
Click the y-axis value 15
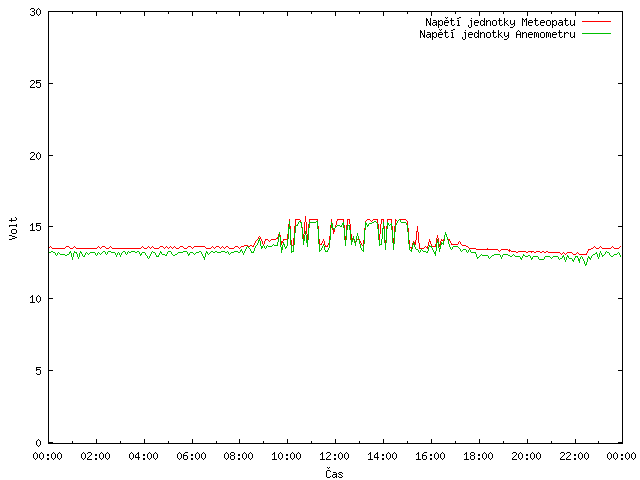pyautogui.click(x=36, y=227)
